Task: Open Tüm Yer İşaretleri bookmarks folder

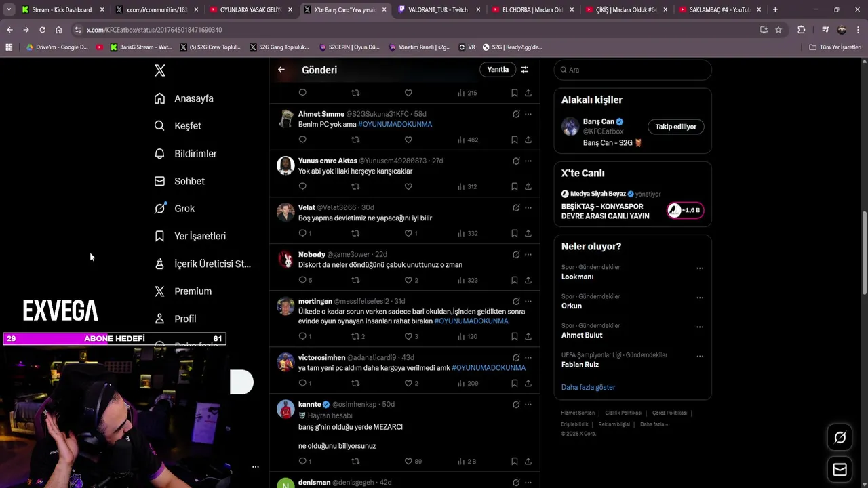Action: point(835,47)
